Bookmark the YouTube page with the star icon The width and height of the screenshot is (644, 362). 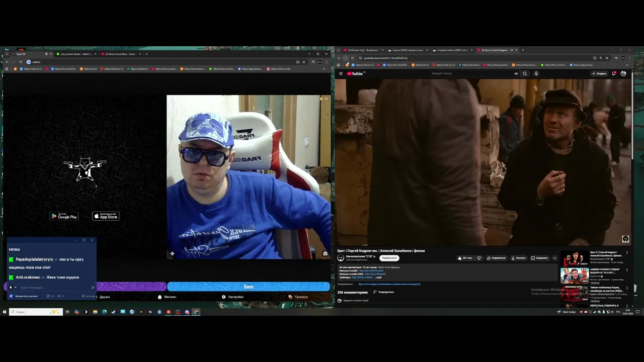tap(607, 58)
